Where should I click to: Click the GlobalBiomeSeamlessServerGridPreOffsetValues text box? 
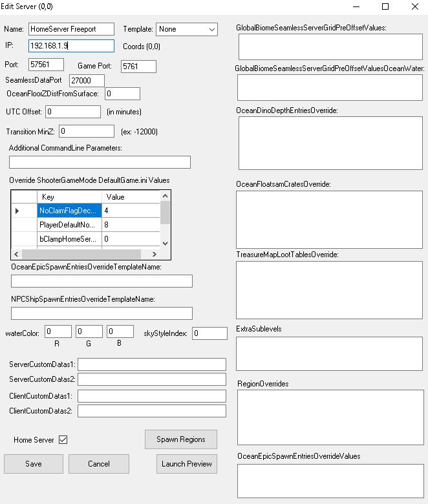pyautogui.click(x=330, y=47)
